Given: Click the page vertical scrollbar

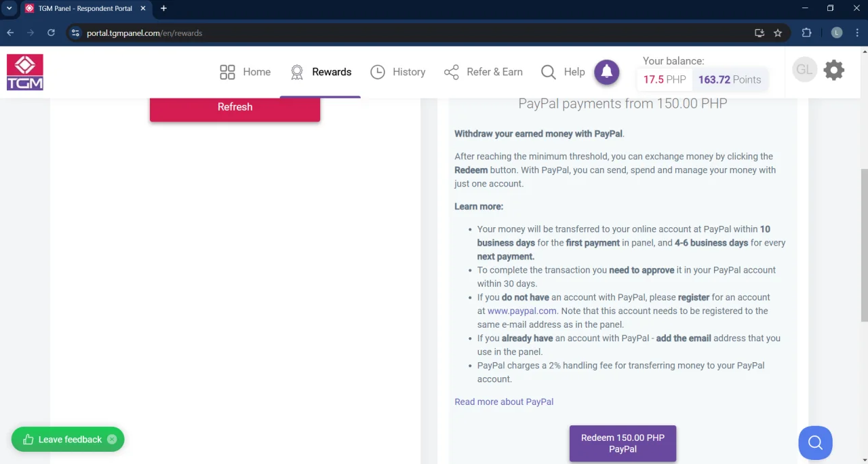Looking at the screenshot, I should 864,244.
